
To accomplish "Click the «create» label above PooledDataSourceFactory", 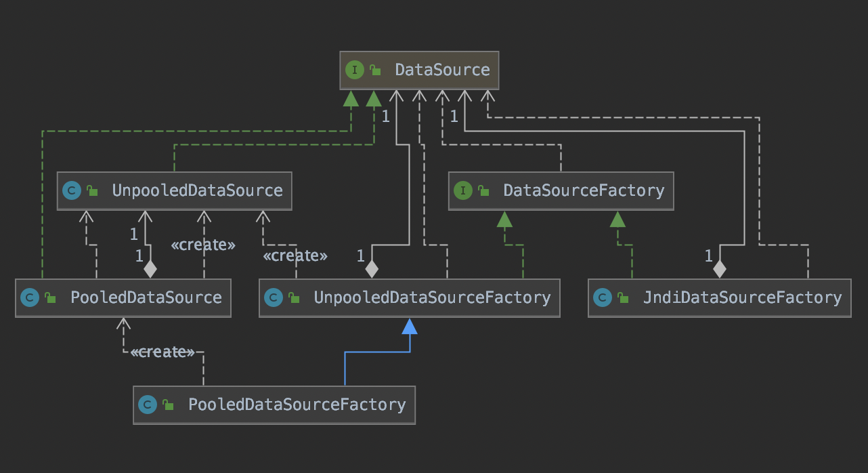I will click(x=162, y=352).
